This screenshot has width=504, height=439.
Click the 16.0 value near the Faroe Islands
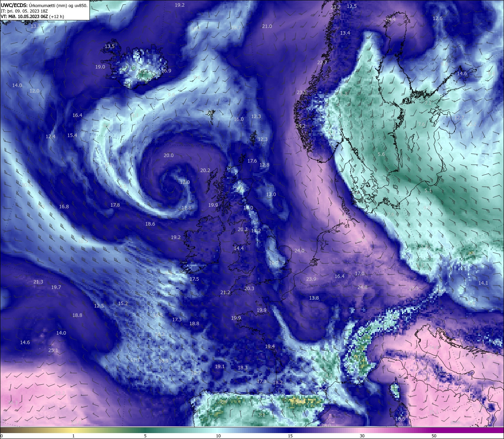point(239,119)
